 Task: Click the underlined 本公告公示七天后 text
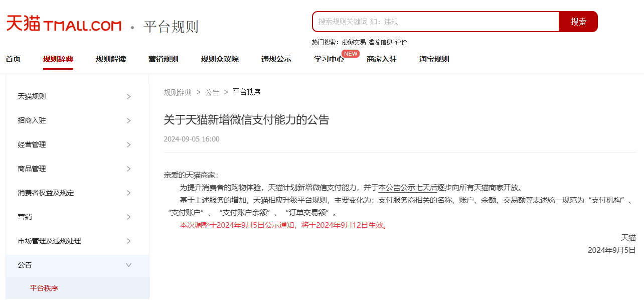click(408, 188)
